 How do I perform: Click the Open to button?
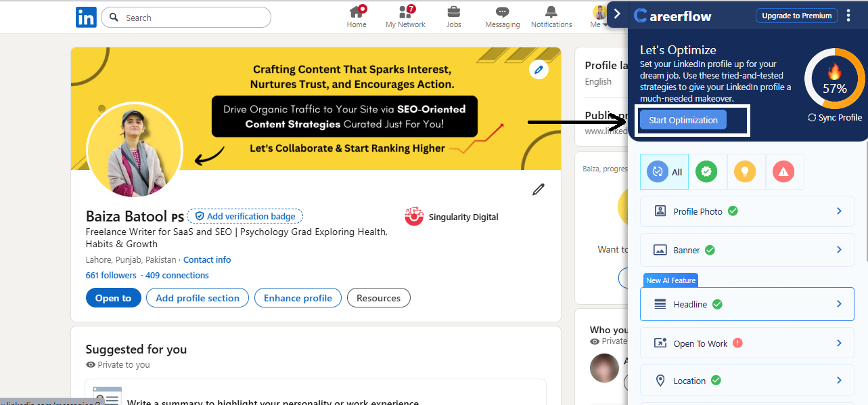[x=113, y=298]
